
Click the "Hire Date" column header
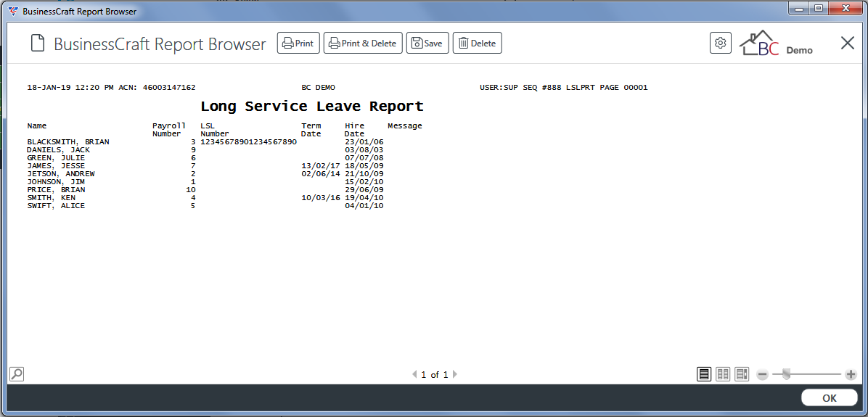click(354, 130)
